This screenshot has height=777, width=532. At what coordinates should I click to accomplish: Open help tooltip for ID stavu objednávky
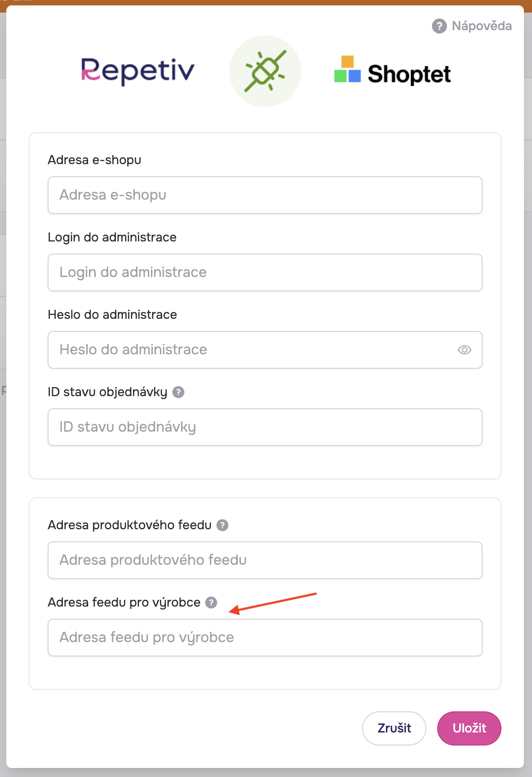point(178,392)
